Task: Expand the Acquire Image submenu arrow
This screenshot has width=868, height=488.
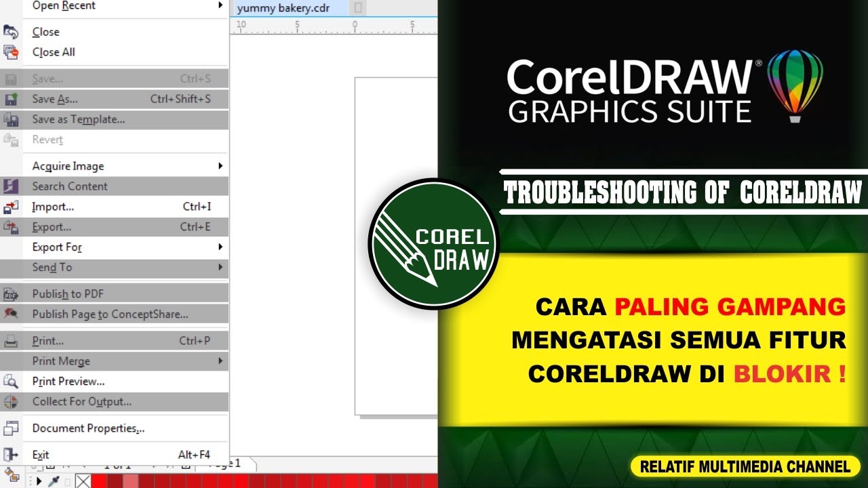Action: pyautogui.click(x=220, y=166)
